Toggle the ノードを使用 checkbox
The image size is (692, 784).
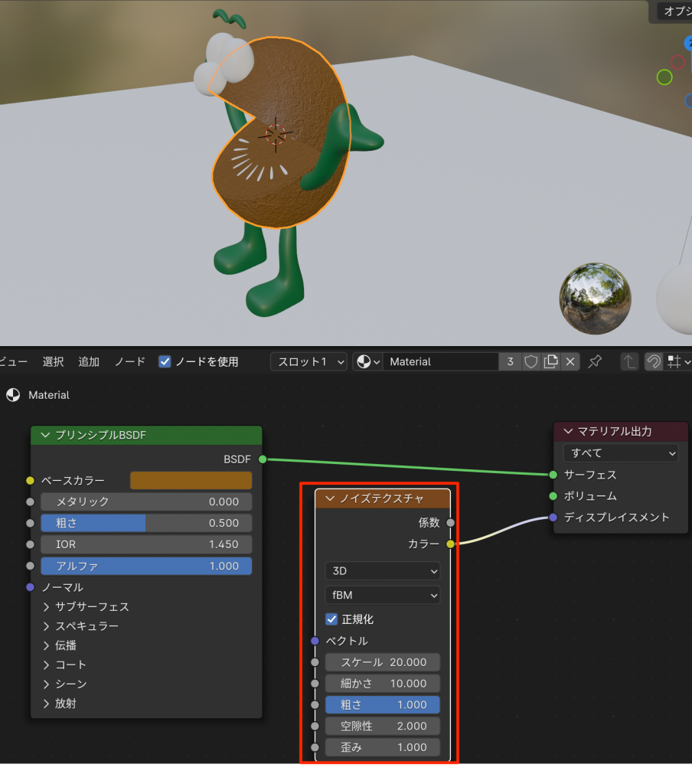[165, 361]
